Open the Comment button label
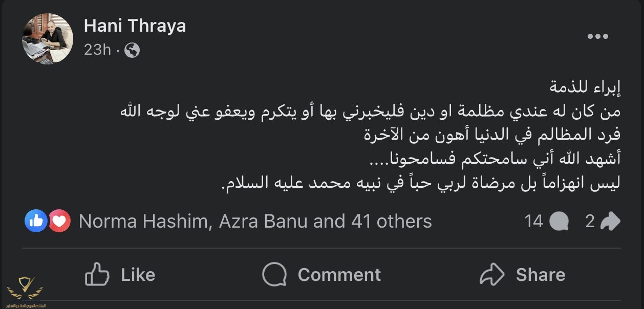Viewport: 644px width, 309px height. 339,275
